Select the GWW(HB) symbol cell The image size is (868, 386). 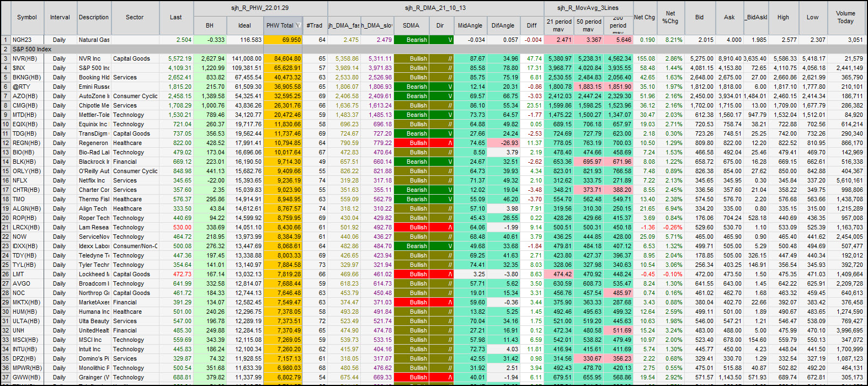(x=27, y=377)
